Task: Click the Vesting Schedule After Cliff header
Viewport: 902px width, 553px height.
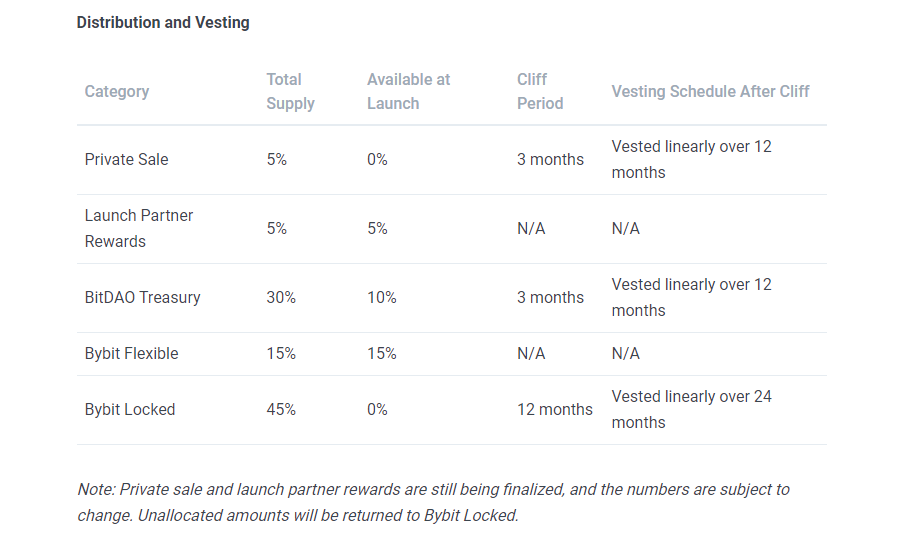Action: (710, 91)
